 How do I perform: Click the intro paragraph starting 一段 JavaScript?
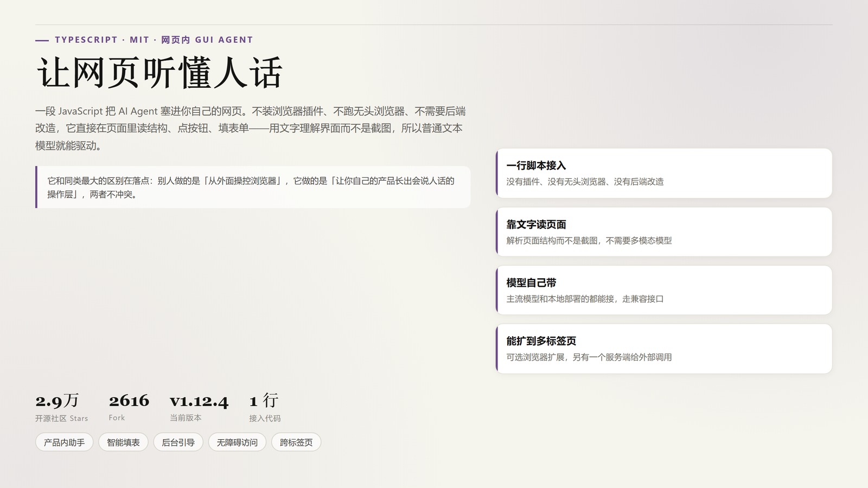point(251,129)
